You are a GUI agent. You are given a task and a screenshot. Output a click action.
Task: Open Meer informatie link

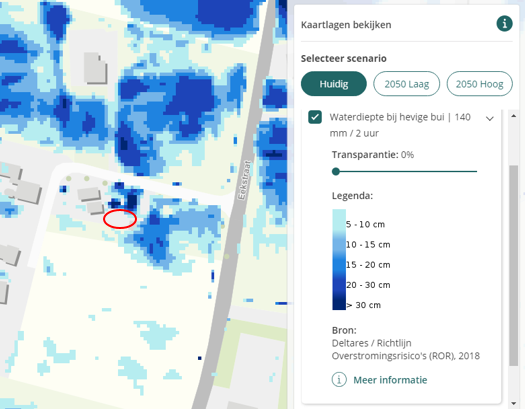390,380
